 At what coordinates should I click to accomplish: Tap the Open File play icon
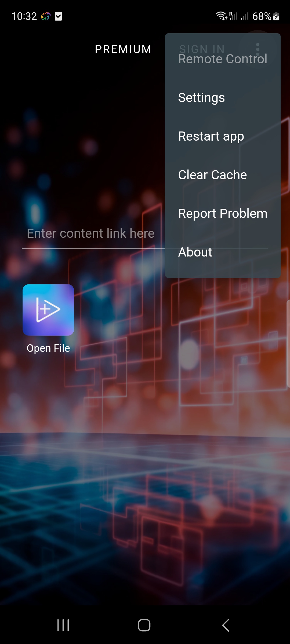pos(48,310)
